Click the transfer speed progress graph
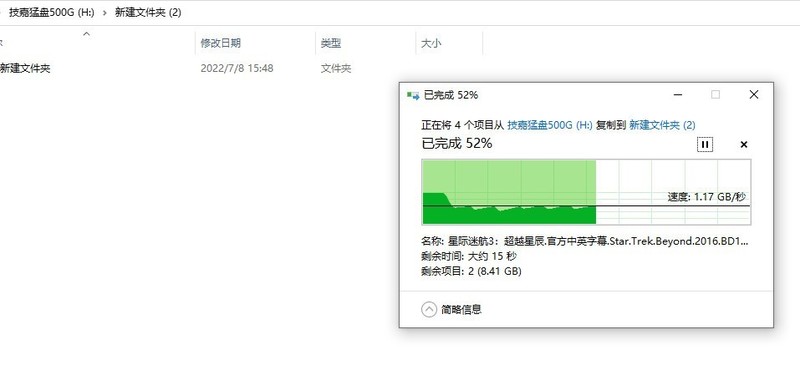Image resolution: width=800 pixels, height=365 pixels. (x=586, y=192)
